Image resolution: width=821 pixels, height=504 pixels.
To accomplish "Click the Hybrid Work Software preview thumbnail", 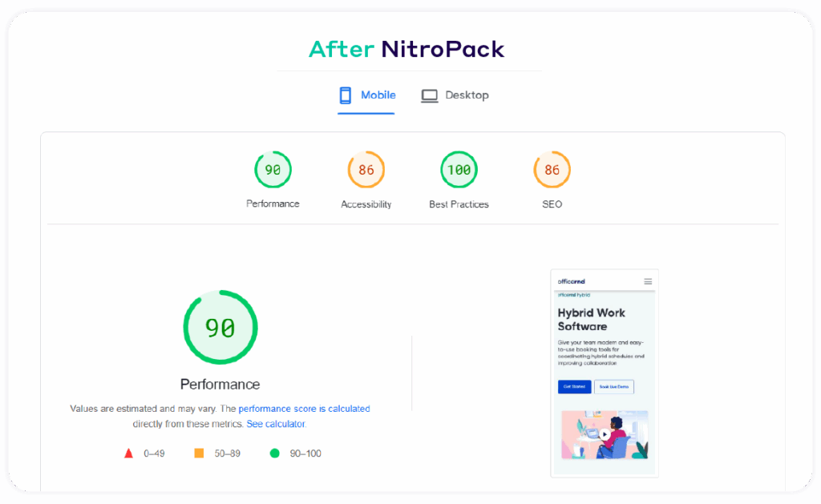I will click(x=604, y=373).
